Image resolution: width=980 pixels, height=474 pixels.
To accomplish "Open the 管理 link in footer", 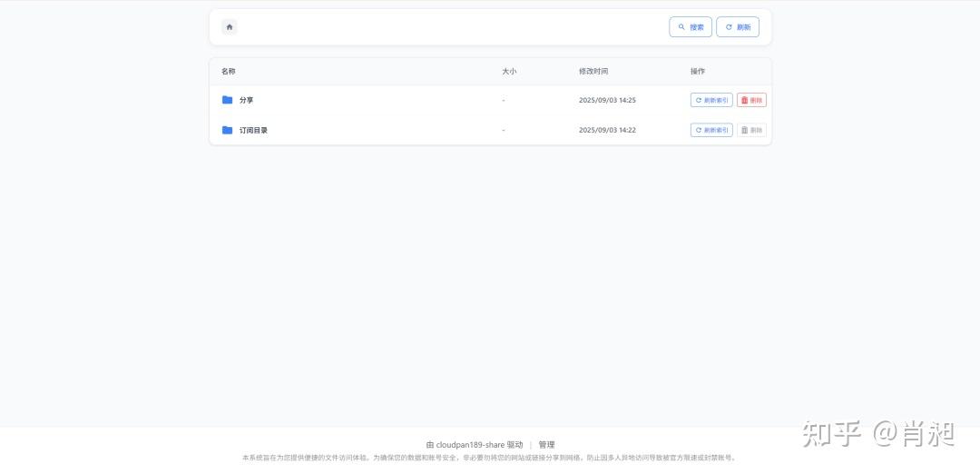I will (x=546, y=445).
